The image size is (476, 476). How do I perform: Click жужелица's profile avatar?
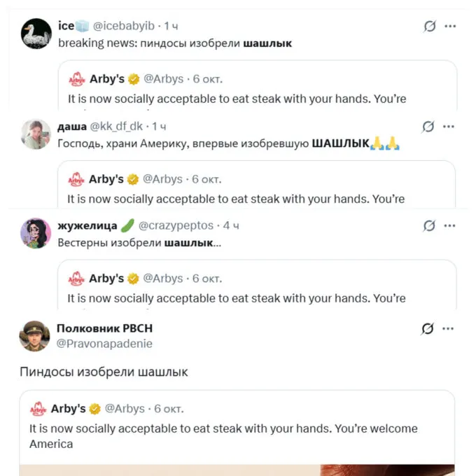click(x=35, y=233)
